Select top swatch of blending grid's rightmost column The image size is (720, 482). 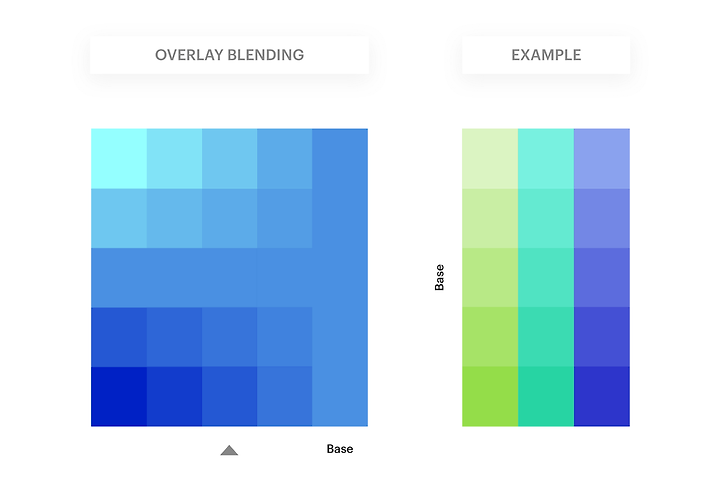click(x=340, y=159)
